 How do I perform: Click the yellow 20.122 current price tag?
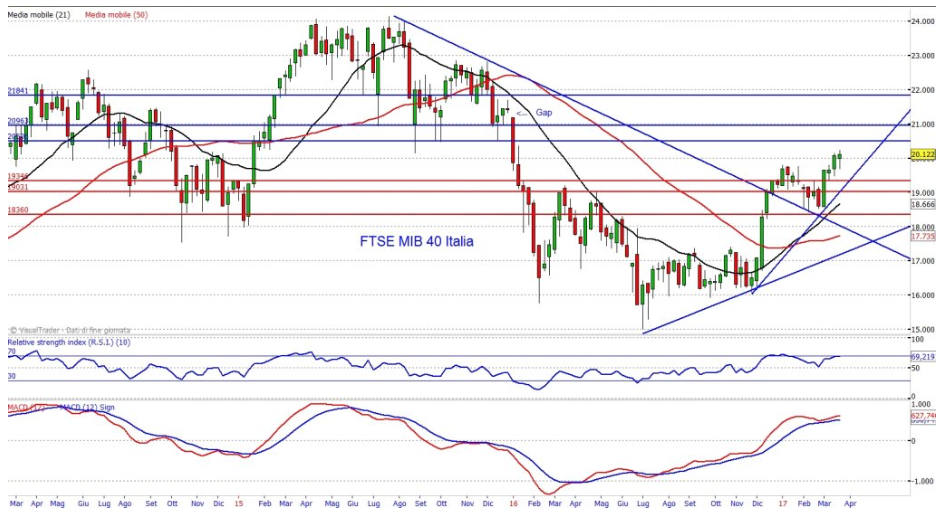tap(923, 155)
